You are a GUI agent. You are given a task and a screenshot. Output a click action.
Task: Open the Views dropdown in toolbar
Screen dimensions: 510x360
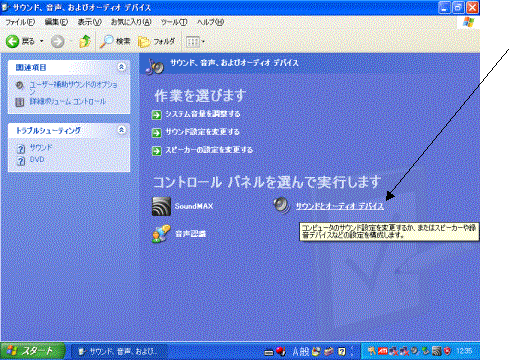point(195,42)
